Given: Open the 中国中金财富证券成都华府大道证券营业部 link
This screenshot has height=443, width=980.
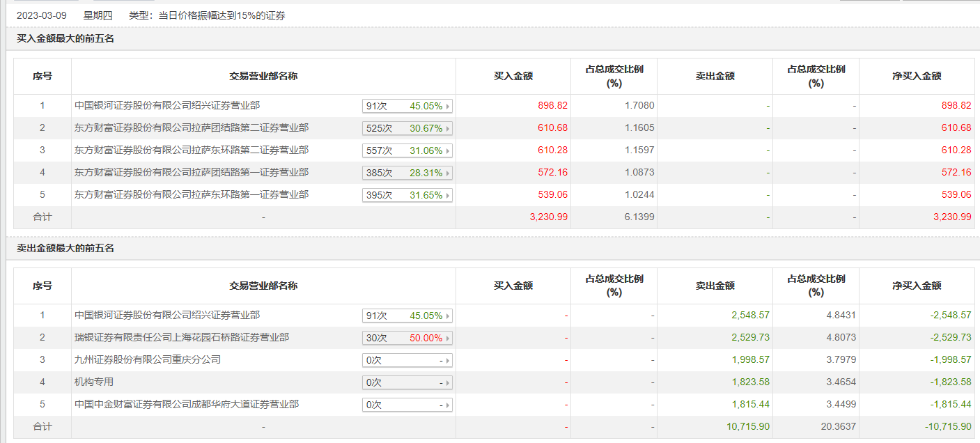Looking at the screenshot, I should click(x=187, y=404).
